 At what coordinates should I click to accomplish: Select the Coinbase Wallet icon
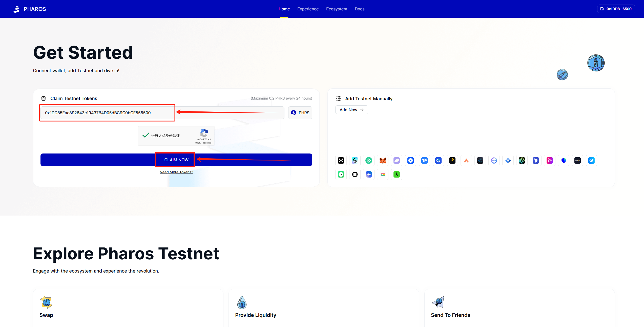(410, 160)
